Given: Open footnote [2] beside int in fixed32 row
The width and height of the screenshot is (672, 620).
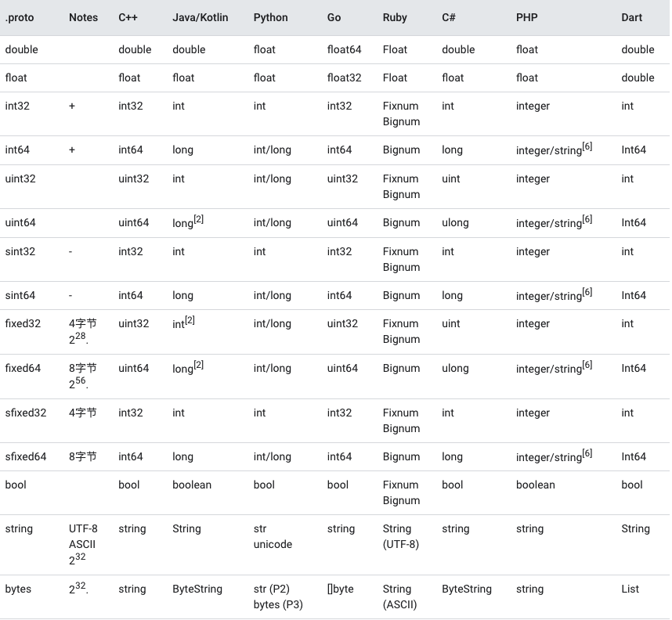Looking at the screenshot, I should pos(190,320).
